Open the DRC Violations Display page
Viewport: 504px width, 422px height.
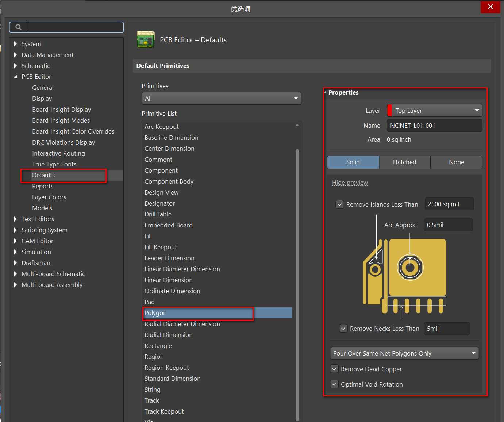point(64,142)
